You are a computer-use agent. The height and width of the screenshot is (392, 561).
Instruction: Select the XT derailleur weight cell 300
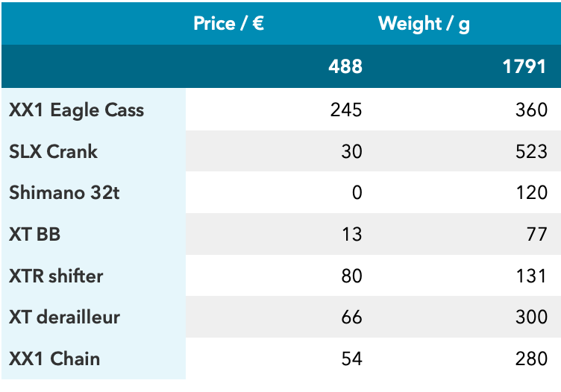coord(531,317)
